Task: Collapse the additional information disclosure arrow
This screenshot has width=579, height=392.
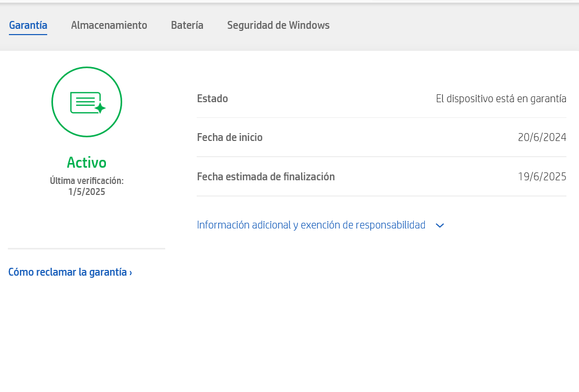Action: [439, 225]
